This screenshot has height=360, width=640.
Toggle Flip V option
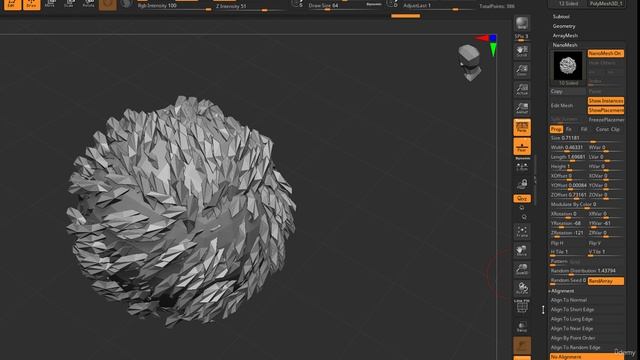[x=606, y=243]
